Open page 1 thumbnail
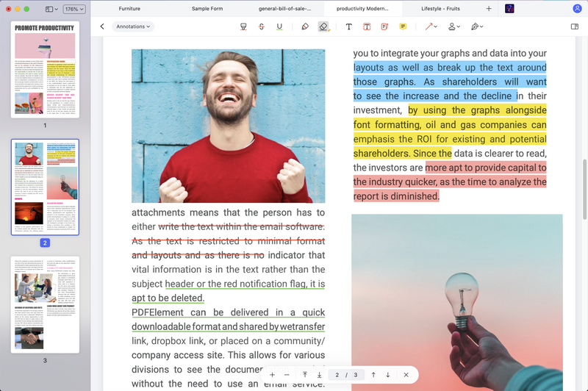The width and height of the screenshot is (588, 391). tap(45, 70)
